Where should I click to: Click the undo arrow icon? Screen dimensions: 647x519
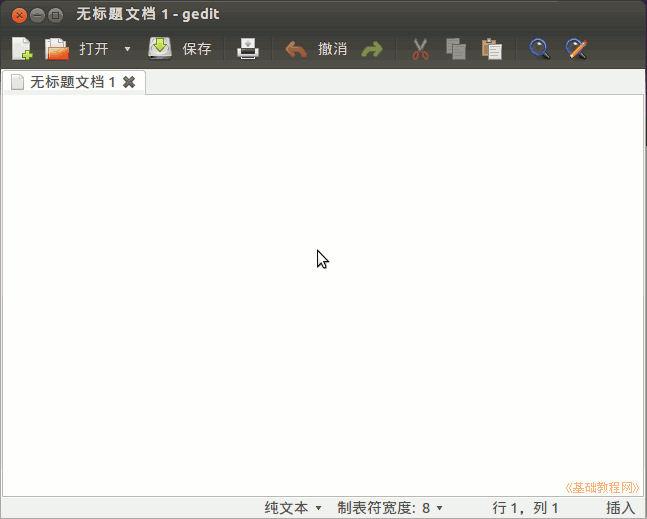(296, 49)
